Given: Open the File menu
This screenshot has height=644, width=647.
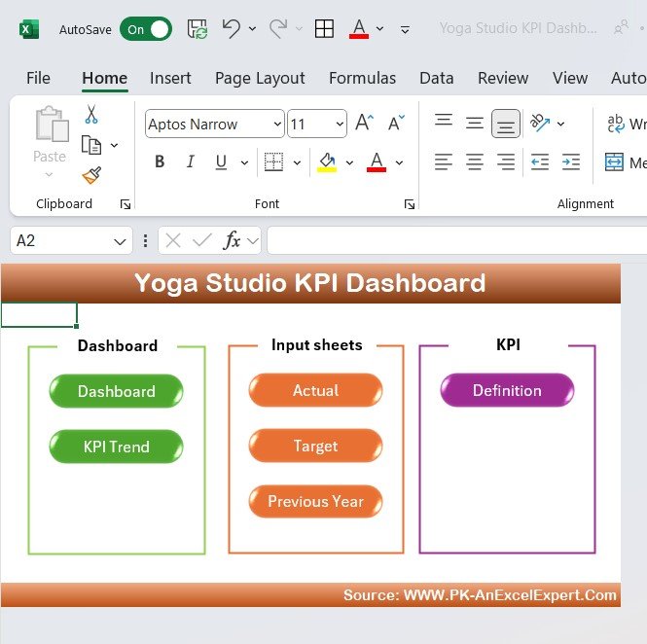Looking at the screenshot, I should pyautogui.click(x=38, y=78).
